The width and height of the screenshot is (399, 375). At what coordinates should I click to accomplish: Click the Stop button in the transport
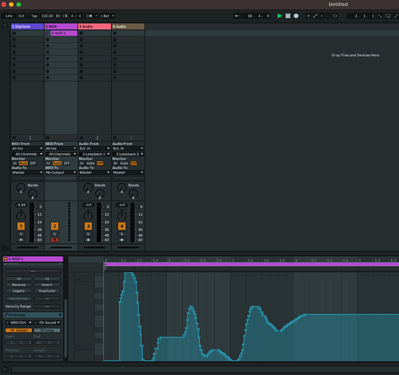click(x=288, y=16)
